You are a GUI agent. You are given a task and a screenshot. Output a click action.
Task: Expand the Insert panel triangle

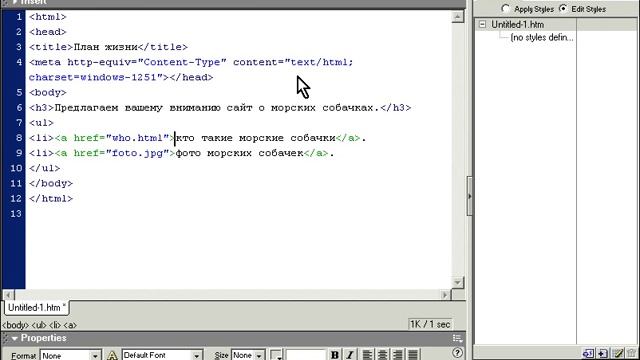(x=15, y=2)
